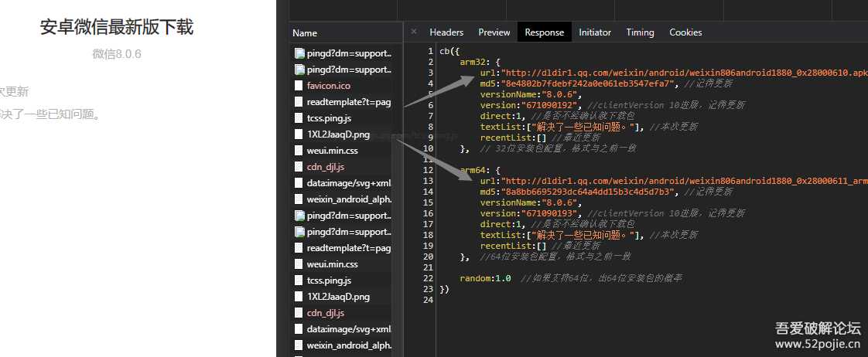Click the file icon beside the first tcss.ping.js
Viewport: 868px width, 357px height.
point(299,118)
